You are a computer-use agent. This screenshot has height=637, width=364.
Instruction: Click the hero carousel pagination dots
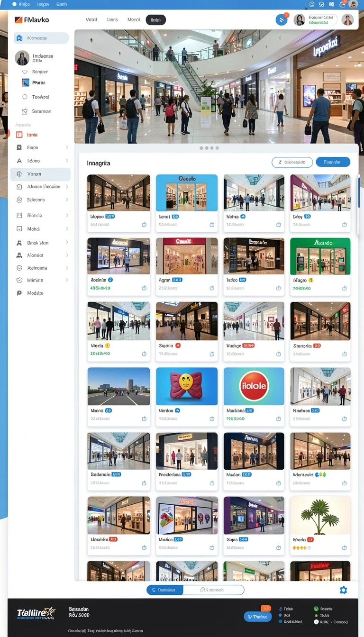(209, 148)
